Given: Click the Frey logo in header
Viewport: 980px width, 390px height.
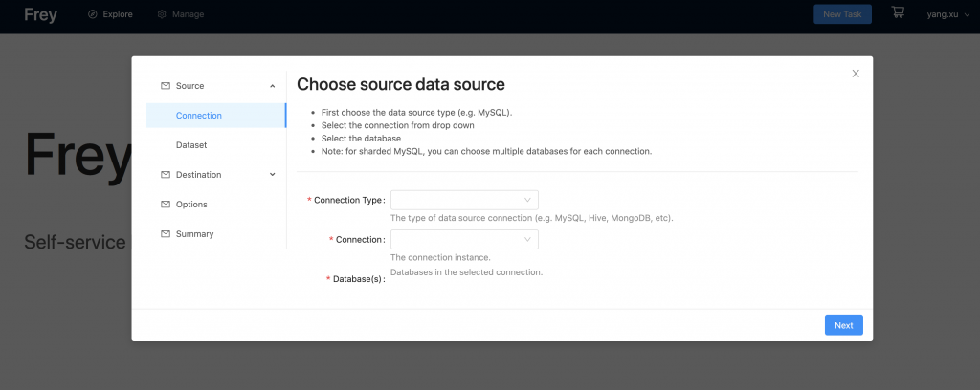Looking at the screenshot, I should click(40, 13).
